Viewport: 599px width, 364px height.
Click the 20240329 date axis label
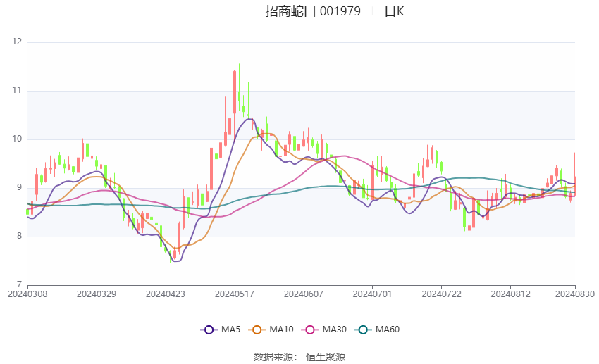pos(97,294)
